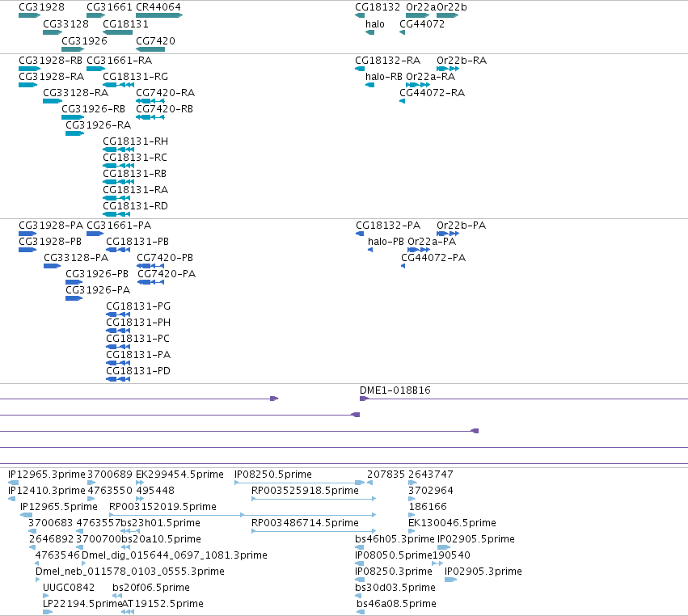
Task: Select gene CG7420 in top track
Action: click(x=150, y=49)
